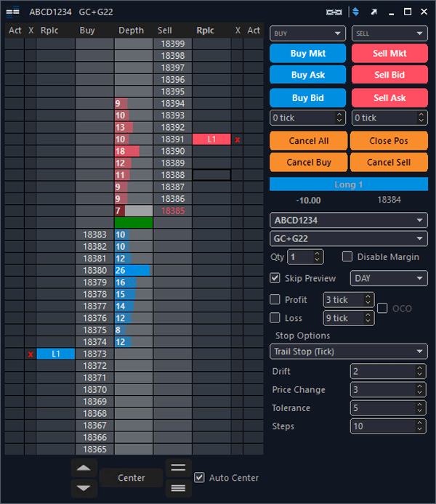Open the DAY time-in-force dropdown
The width and height of the screenshot is (436, 504).
coord(389,278)
